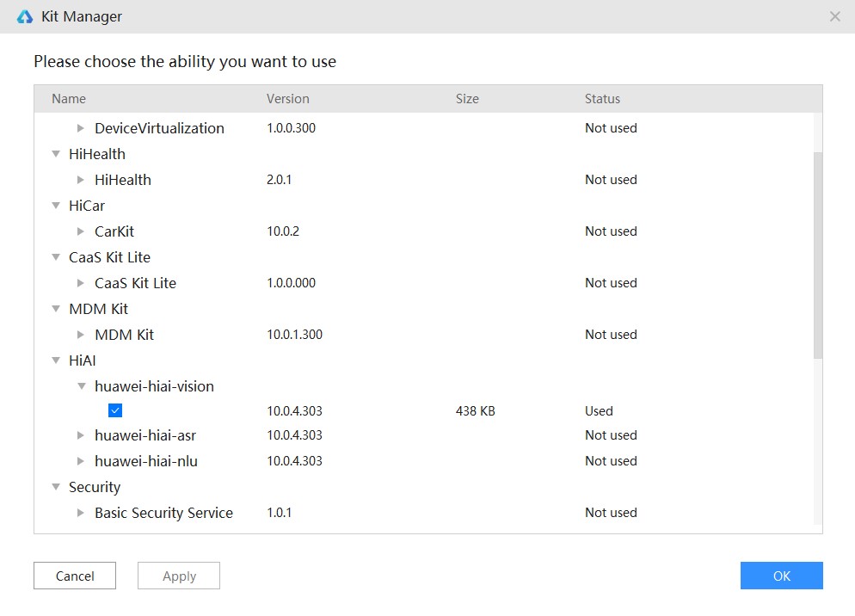Select the HiAI category label
The width and height of the screenshot is (855, 616).
click(83, 360)
